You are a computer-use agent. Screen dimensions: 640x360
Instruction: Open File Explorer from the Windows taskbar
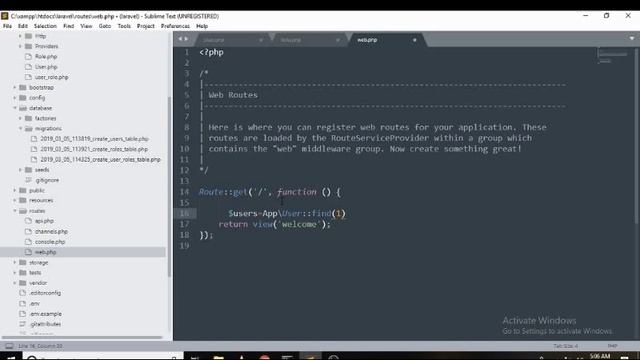(x=218, y=357)
